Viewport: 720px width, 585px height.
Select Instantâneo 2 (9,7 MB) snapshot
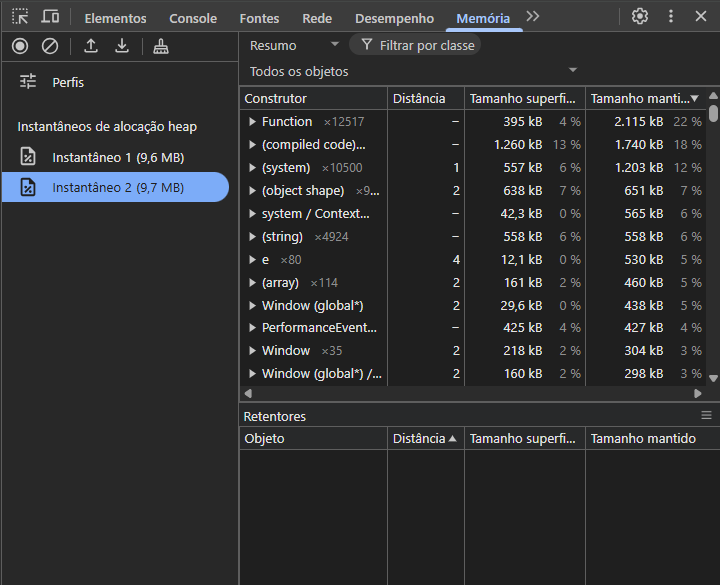coord(115,187)
